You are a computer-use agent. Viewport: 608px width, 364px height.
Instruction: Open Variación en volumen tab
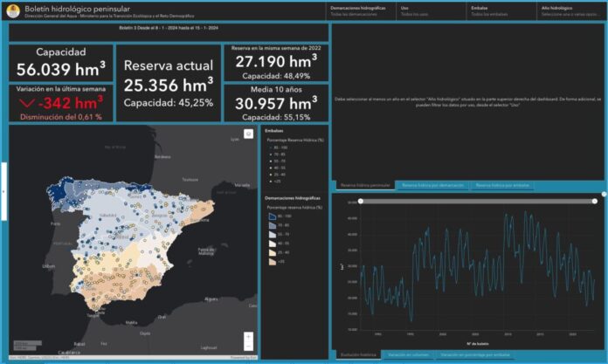point(407,354)
